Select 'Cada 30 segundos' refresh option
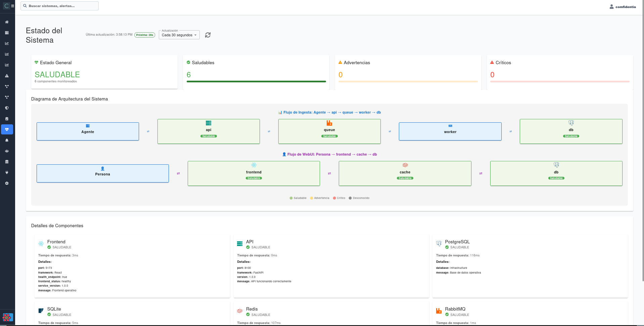644x326 pixels. pos(177,35)
